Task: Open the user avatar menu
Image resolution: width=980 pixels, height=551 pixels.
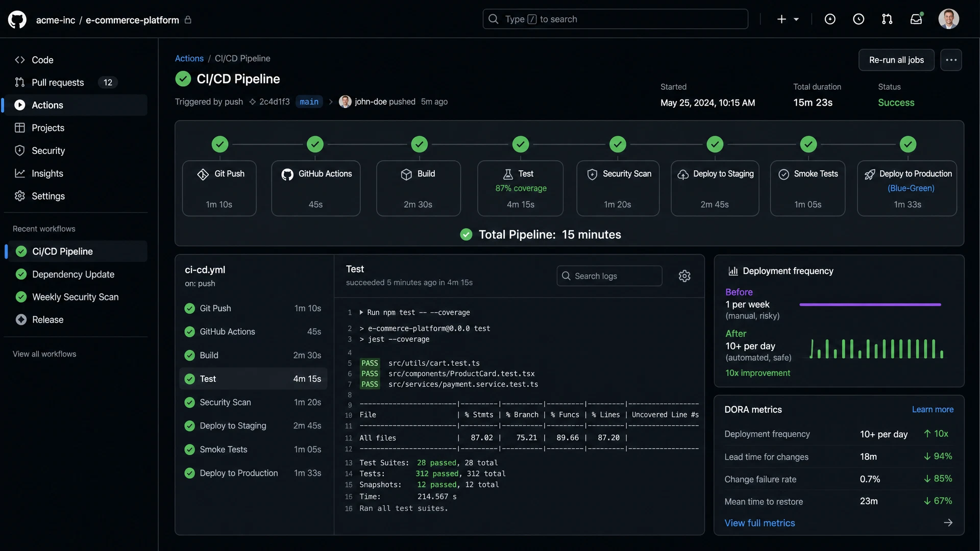Action: [x=948, y=19]
